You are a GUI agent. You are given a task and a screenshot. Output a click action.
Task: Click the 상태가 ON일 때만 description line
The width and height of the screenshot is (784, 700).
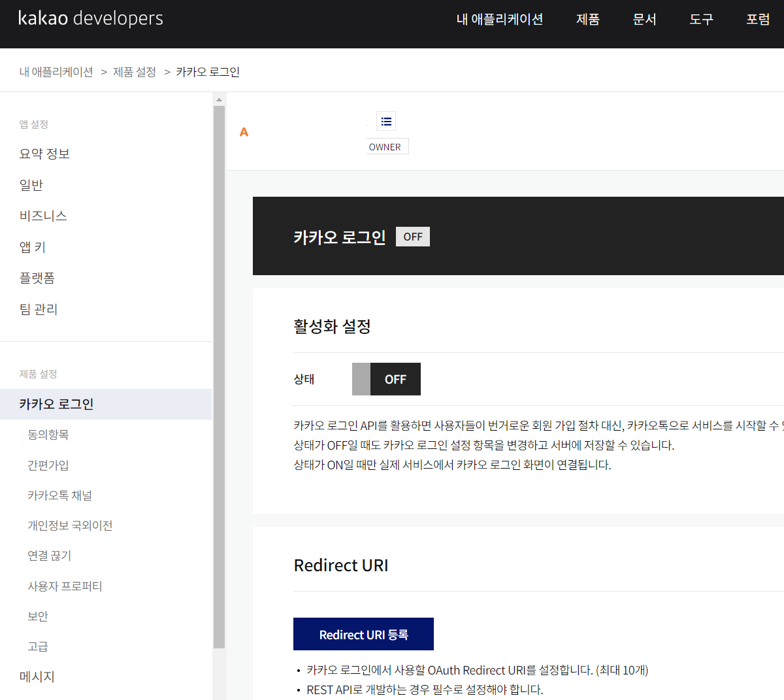[452, 465]
